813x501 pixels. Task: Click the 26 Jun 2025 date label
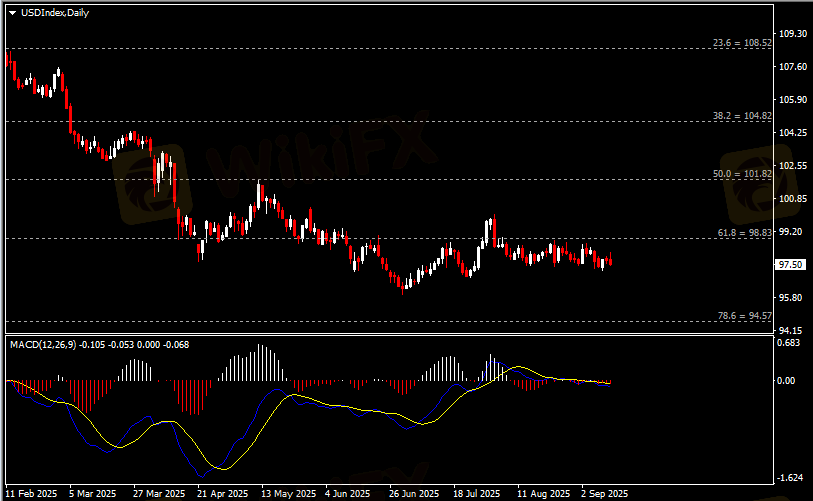point(414,494)
